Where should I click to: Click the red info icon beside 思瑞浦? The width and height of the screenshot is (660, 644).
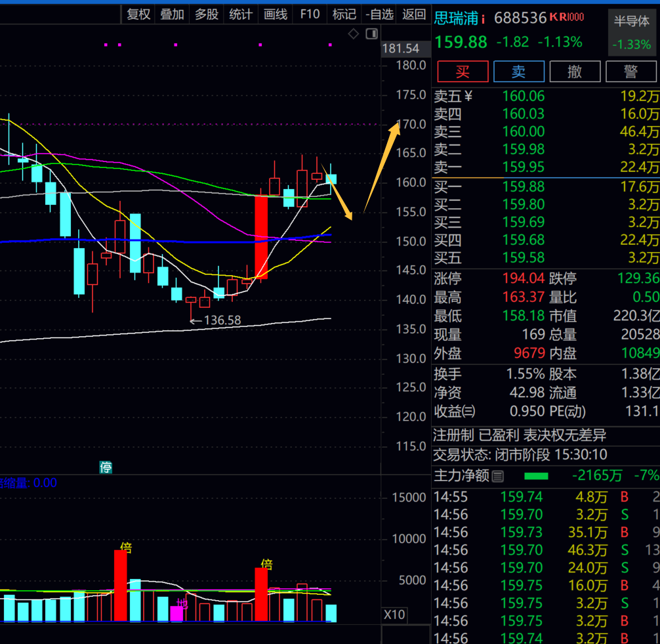pyautogui.click(x=484, y=18)
